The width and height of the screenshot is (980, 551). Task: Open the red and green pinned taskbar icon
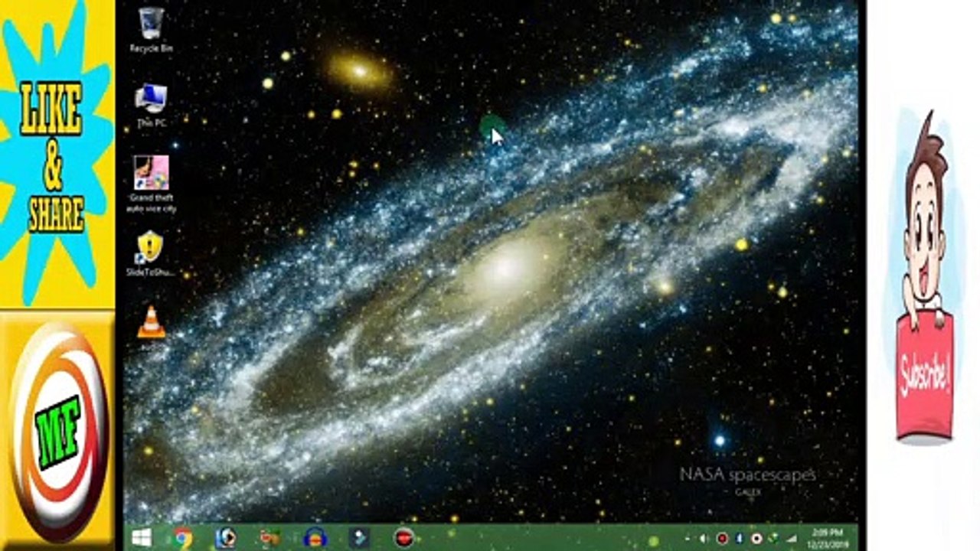pyautogui.click(x=269, y=538)
